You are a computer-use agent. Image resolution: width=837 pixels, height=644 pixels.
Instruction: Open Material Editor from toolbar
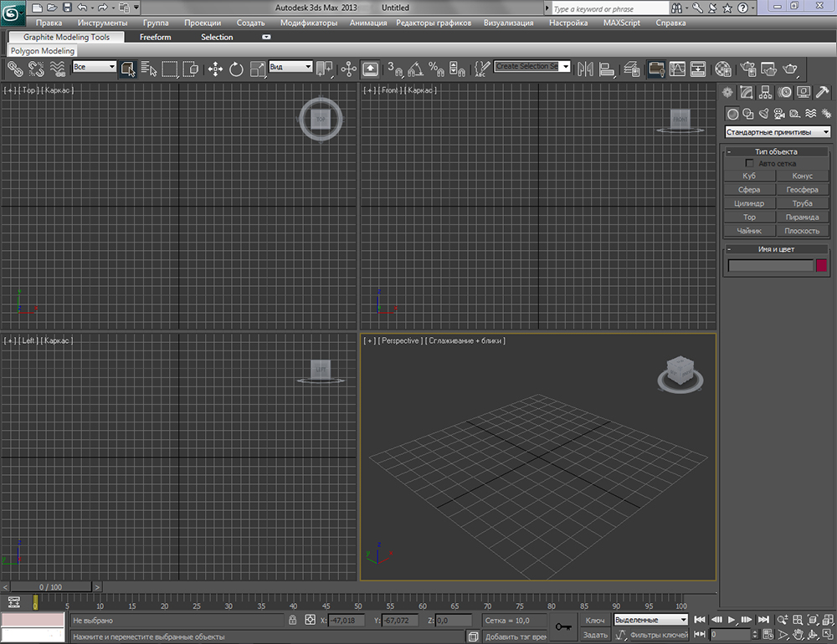pos(723,69)
